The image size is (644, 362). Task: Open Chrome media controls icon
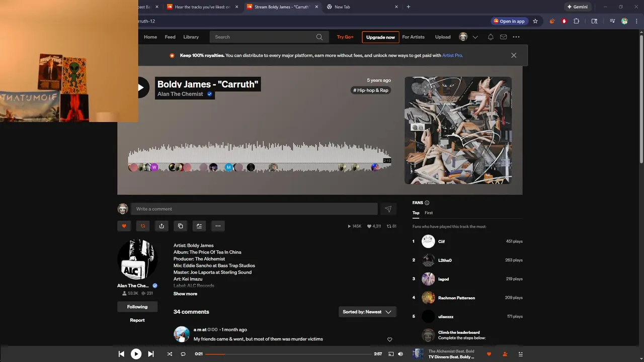612,21
